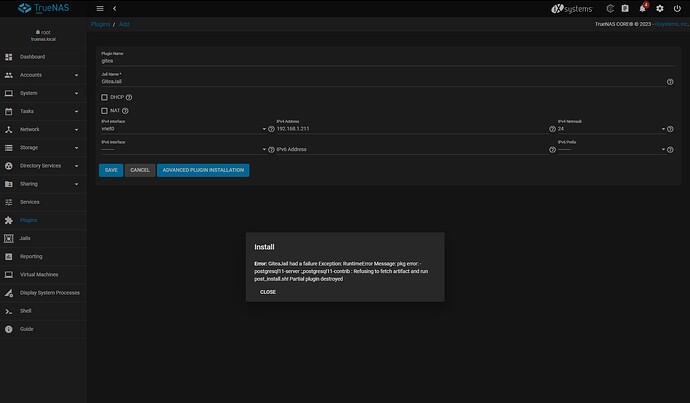Open the settings gear in top bar

[x=659, y=9]
